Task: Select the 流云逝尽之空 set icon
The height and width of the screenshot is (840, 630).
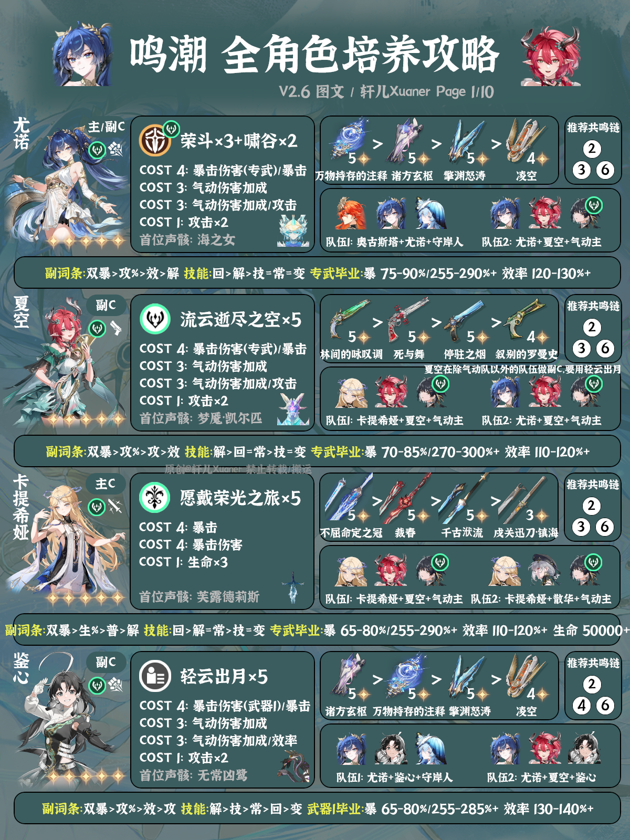Action: tap(155, 319)
